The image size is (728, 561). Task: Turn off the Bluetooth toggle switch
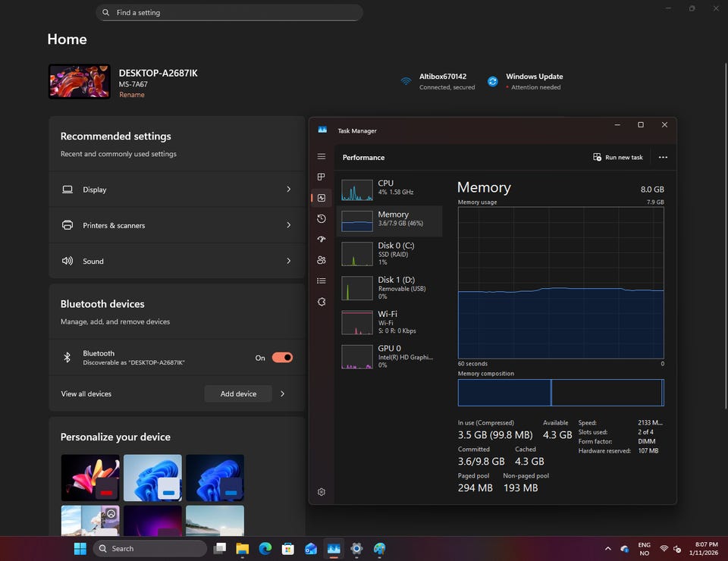[x=282, y=358]
